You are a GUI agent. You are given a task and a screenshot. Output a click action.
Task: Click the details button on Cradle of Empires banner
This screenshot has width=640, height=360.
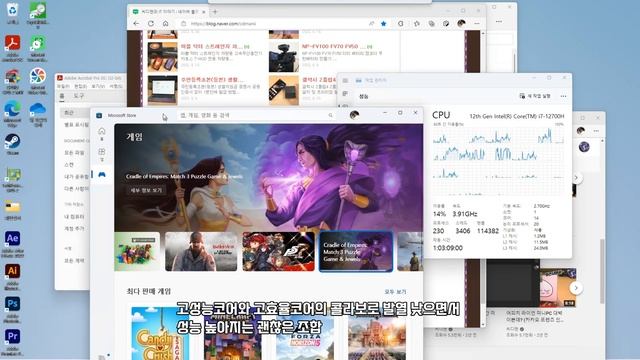pos(146,191)
